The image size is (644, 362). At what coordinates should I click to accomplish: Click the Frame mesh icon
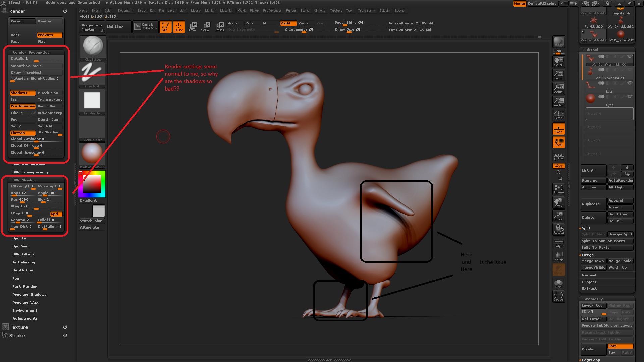pyautogui.click(x=558, y=189)
